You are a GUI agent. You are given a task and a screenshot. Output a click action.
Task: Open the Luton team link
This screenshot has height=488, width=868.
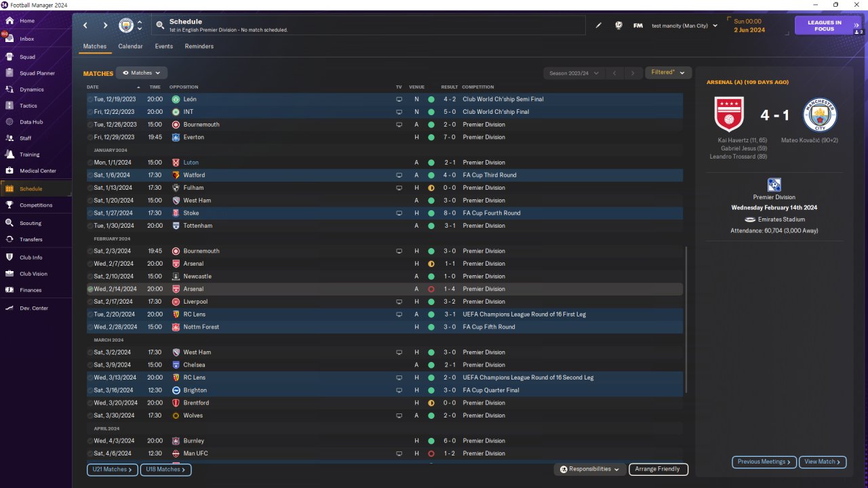pos(191,163)
